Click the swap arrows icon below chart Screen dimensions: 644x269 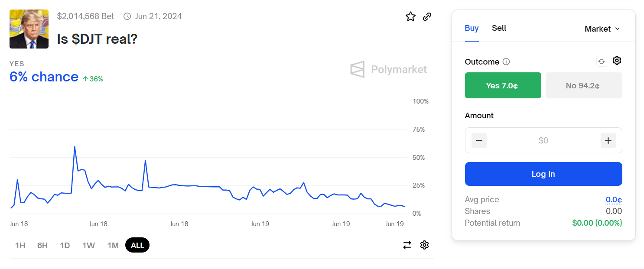pyautogui.click(x=407, y=245)
